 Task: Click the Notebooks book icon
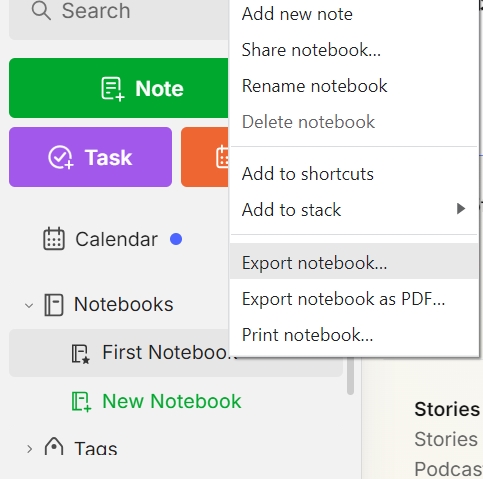pos(54,304)
